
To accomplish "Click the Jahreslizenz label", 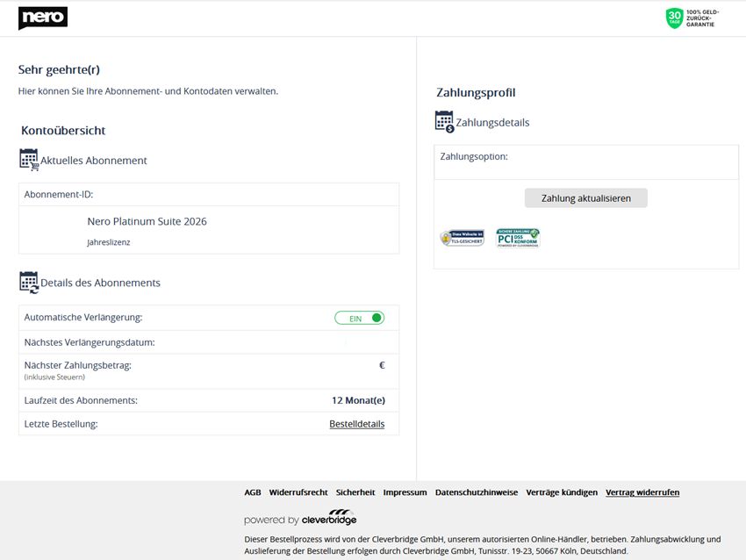I will (109, 242).
